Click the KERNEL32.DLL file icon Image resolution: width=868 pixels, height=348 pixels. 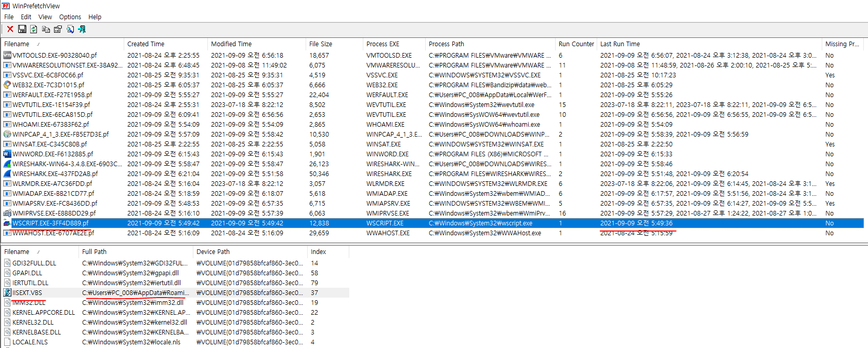point(7,323)
